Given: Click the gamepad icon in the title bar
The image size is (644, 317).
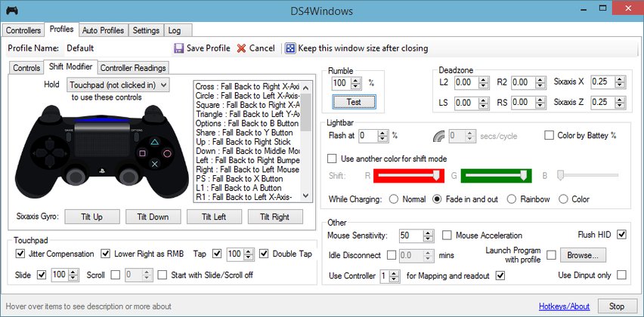Looking at the screenshot, I should coord(12,10).
